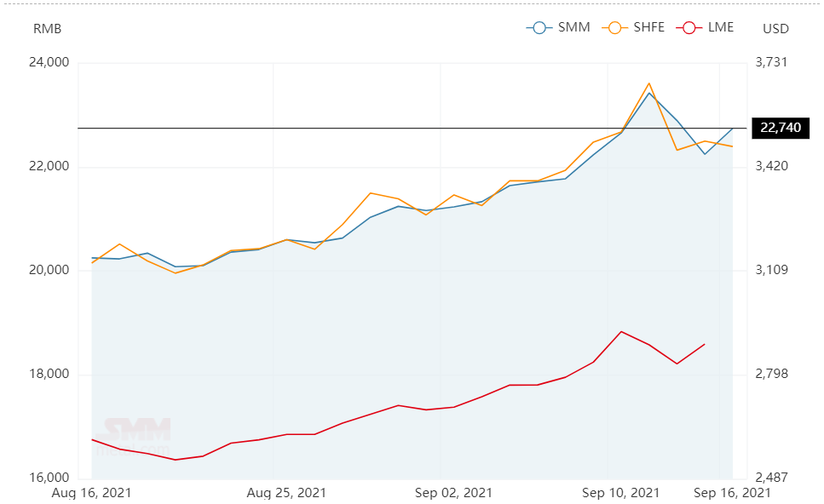
Task: Toggle the SHFE series legend marker
Action: pyautogui.click(x=615, y=28)
